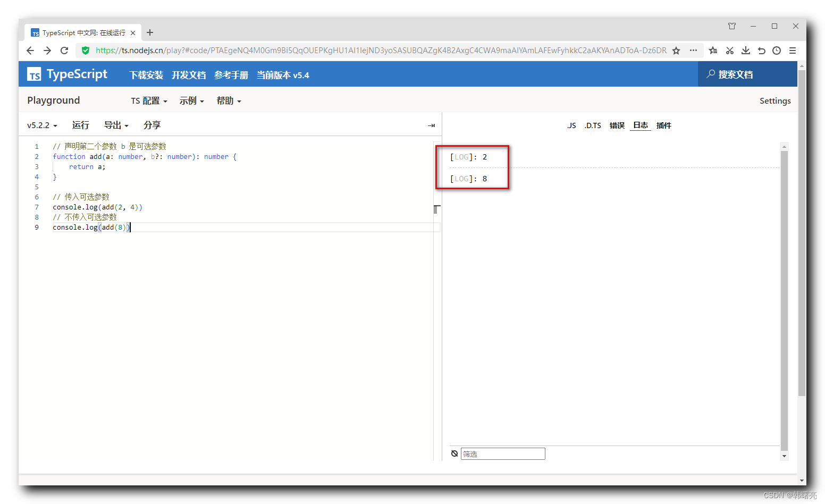Open browser history clock icon
Screen dimensions: 825x504
(777, 51)
